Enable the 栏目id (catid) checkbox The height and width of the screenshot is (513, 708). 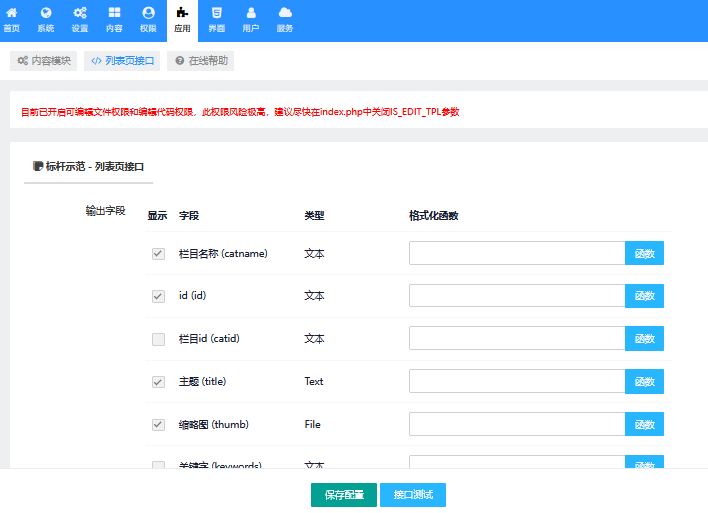(158, 339)
